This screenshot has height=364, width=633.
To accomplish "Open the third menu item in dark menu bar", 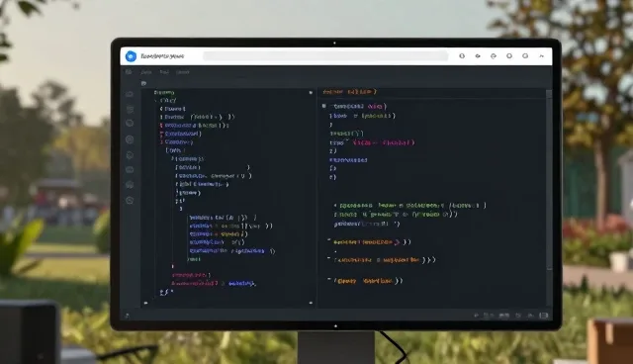I will click(182, 72).
